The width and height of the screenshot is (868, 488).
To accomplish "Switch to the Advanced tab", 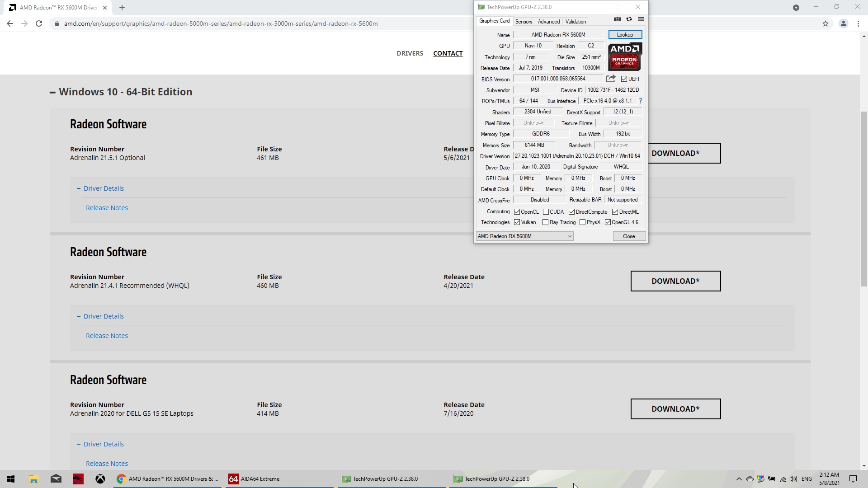I will (x=548, y=22).
